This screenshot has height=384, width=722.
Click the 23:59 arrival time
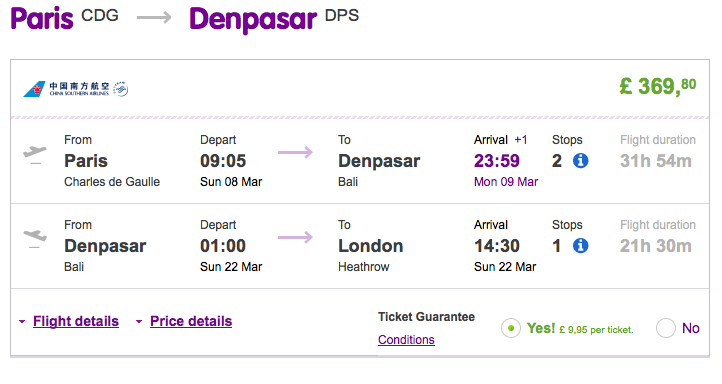pos(497,161)
